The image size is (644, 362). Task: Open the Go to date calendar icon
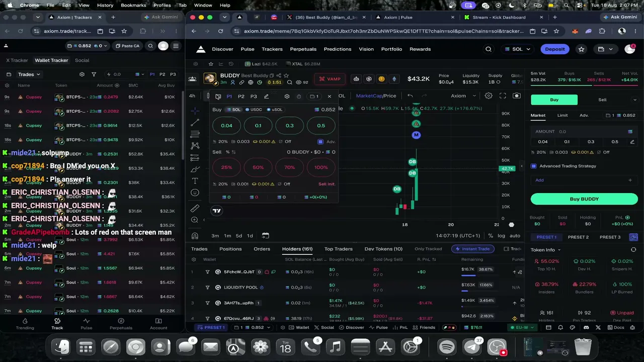pyautogui.click(x=266, y=235)
